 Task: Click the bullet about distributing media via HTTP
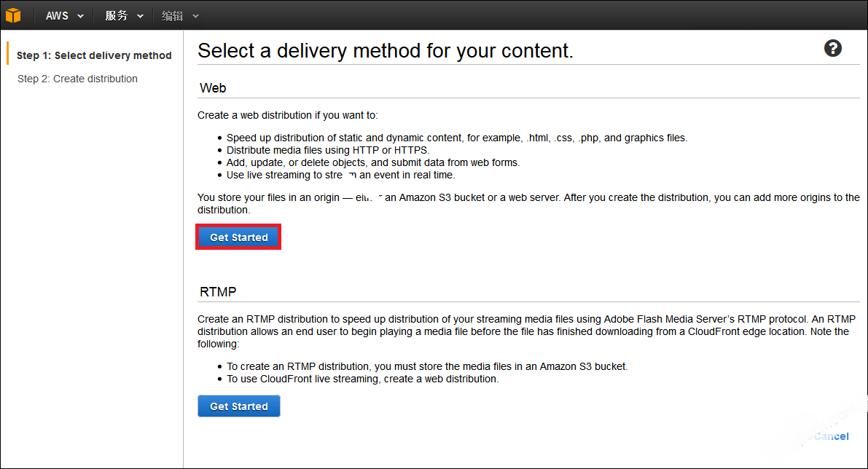pyautogui.click(x=328, y=150)
